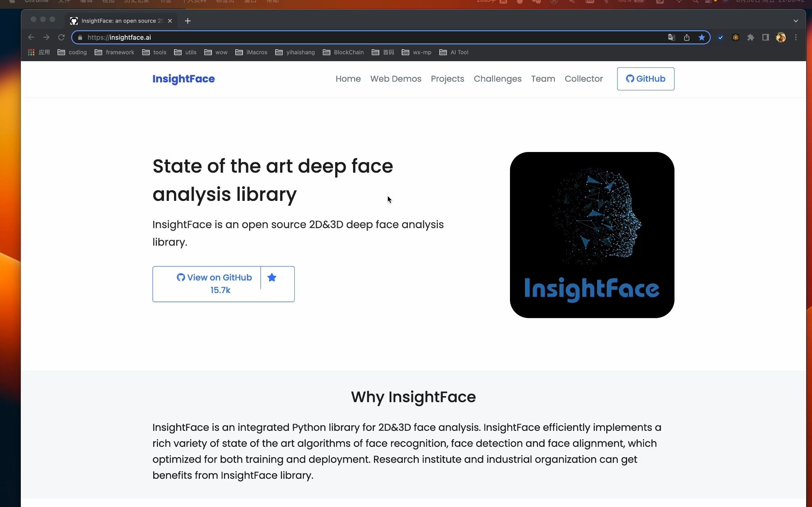Click the 'State of the art deep face' headline
812x507 pixels.
click(273, 166)
